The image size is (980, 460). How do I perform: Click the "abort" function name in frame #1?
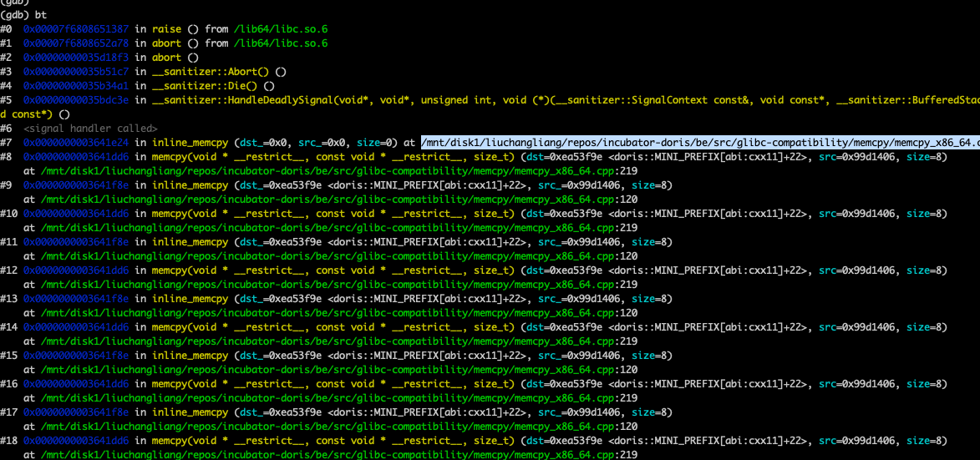(x=167, y=43)
